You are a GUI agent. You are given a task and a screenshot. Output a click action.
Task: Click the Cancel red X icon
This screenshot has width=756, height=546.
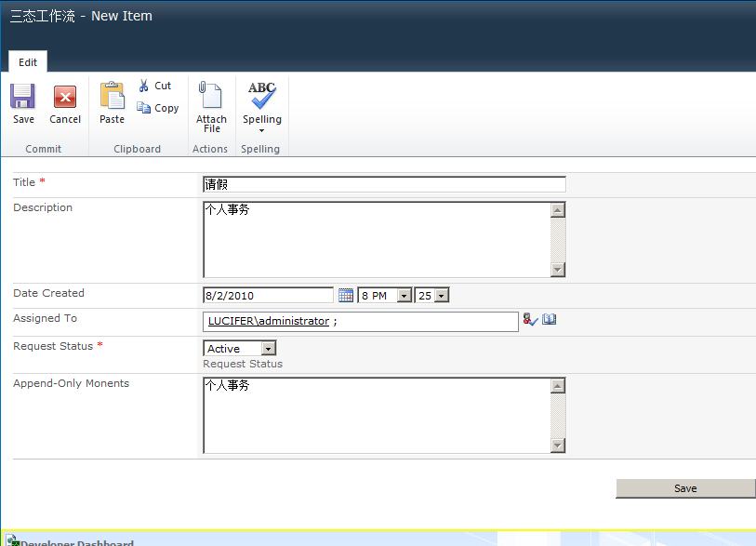pyautogui.click(x=65, y=97)
